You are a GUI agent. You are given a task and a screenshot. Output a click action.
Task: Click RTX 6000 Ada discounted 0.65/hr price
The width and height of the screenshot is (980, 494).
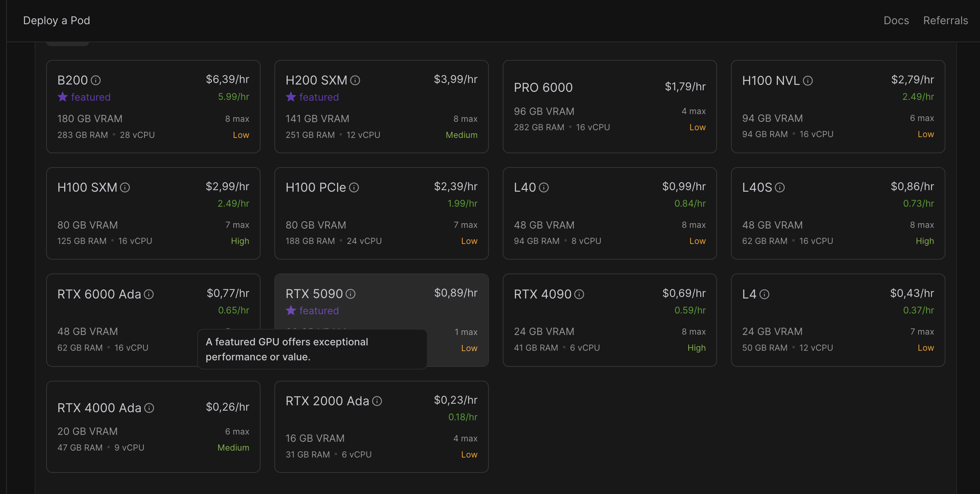pos(234,310)
